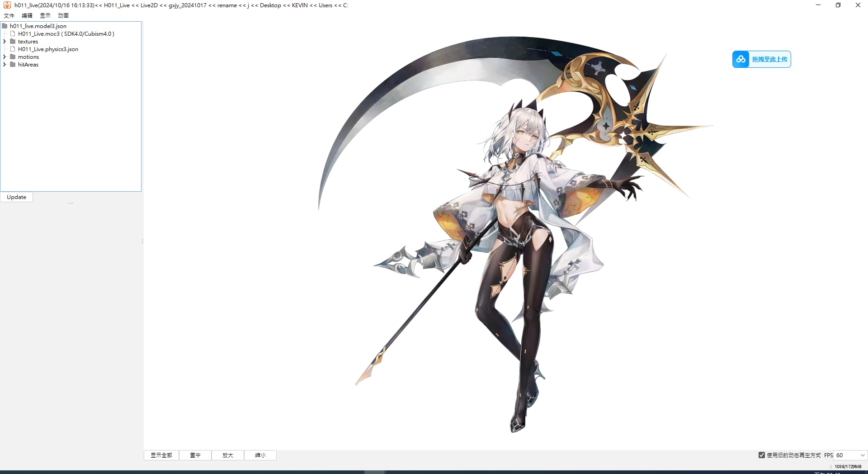
Task: Select h011_live.model3.json root node
Action: [x=38, y=26]
